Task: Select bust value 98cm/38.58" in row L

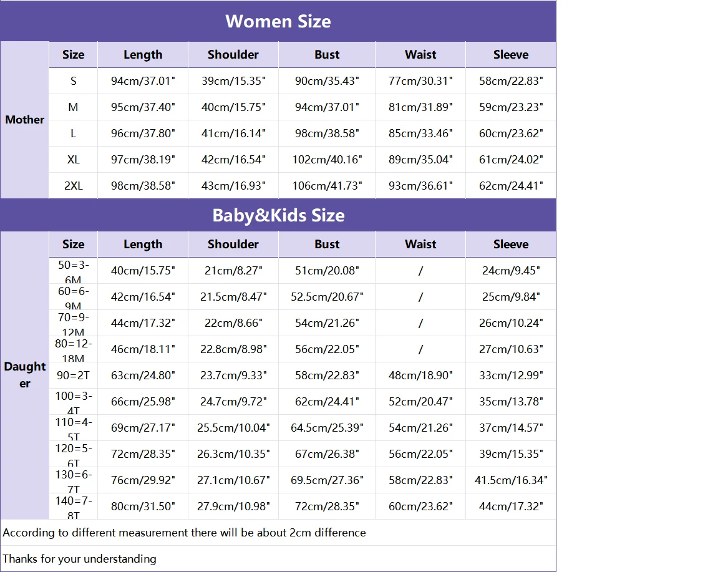Action: tap(327, 133)
